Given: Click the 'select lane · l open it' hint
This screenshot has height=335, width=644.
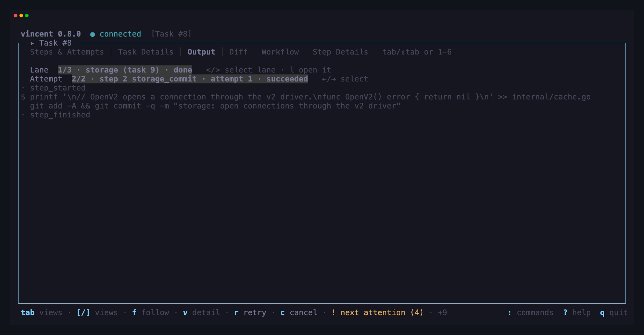Looking at the screenshot, I should [x=278, y=70].
